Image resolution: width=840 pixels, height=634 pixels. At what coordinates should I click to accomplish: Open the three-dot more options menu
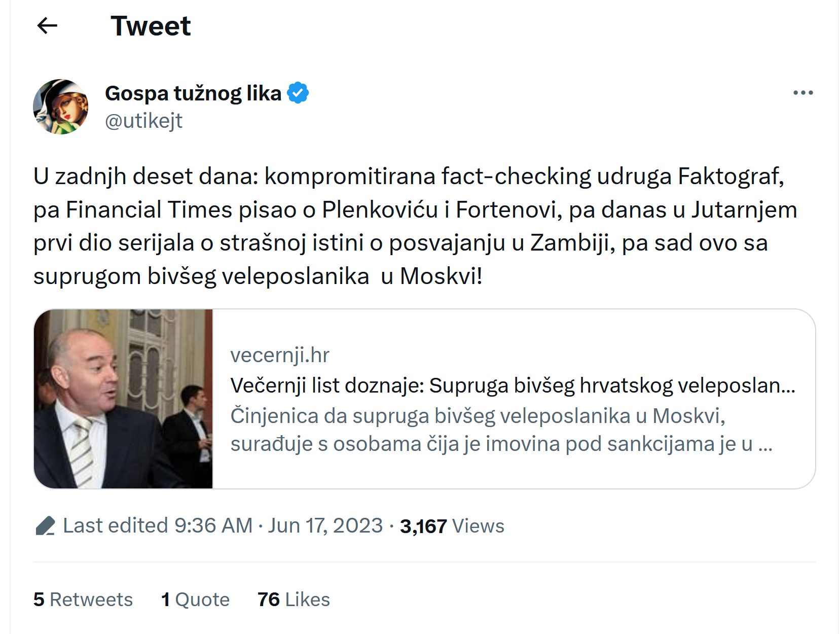click(803, 93)
